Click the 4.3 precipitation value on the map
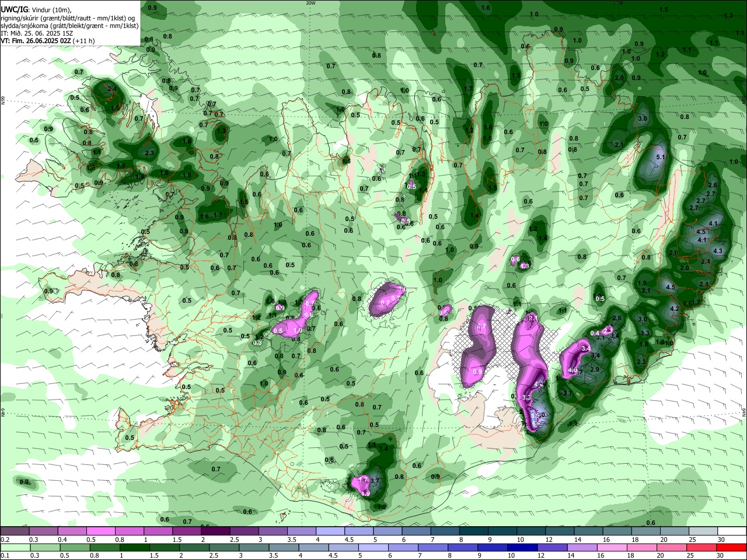The image size is (747, 560). [x=718, y=251]
